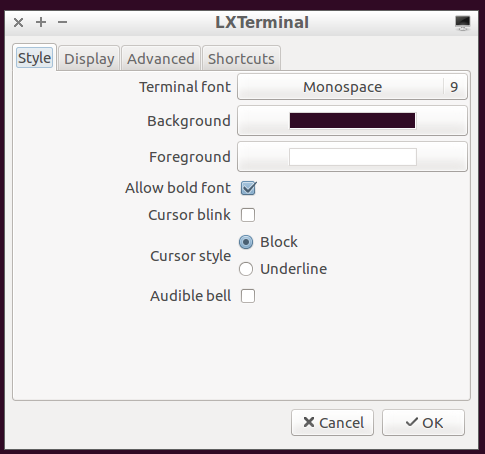Viewport: 485px width, 454px height.
Task: Disable the Allow bold font checkbox
Action: [248, 188]
